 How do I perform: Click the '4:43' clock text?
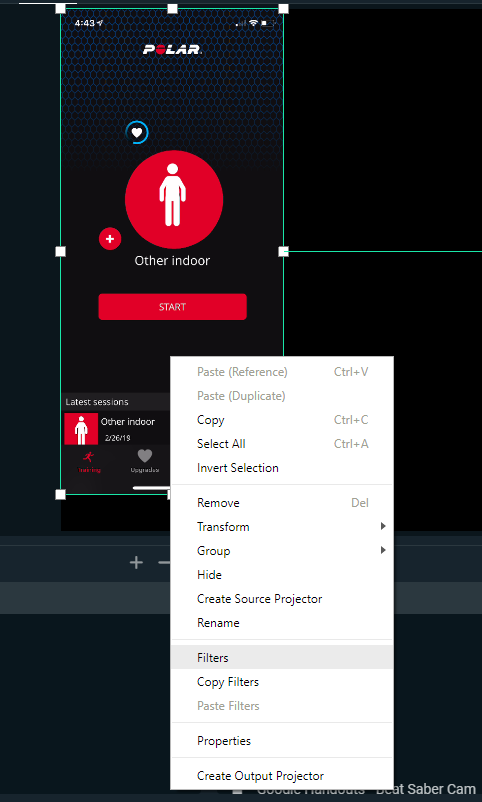pos(84,23)
